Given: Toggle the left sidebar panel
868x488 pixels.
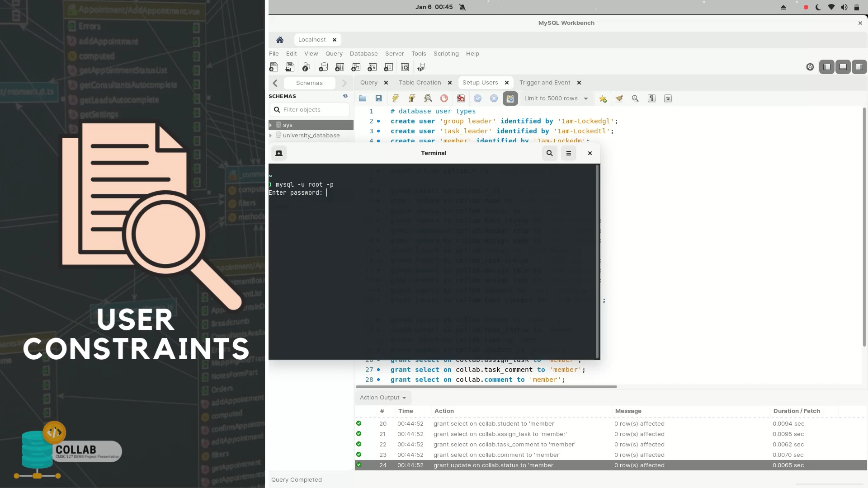Looking at the screenshot, I should coord(827,67).
